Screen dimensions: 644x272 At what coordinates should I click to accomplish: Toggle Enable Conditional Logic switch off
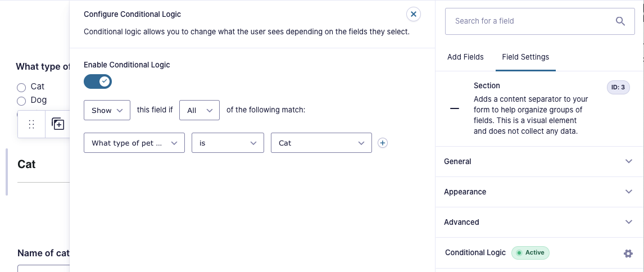[x=98, y=81]
